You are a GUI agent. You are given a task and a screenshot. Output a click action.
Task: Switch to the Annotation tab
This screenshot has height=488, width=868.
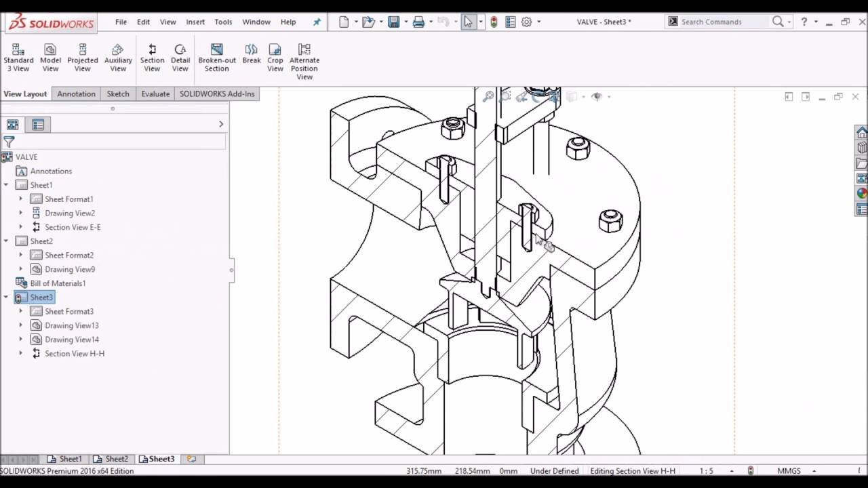[x=76, y=94]
